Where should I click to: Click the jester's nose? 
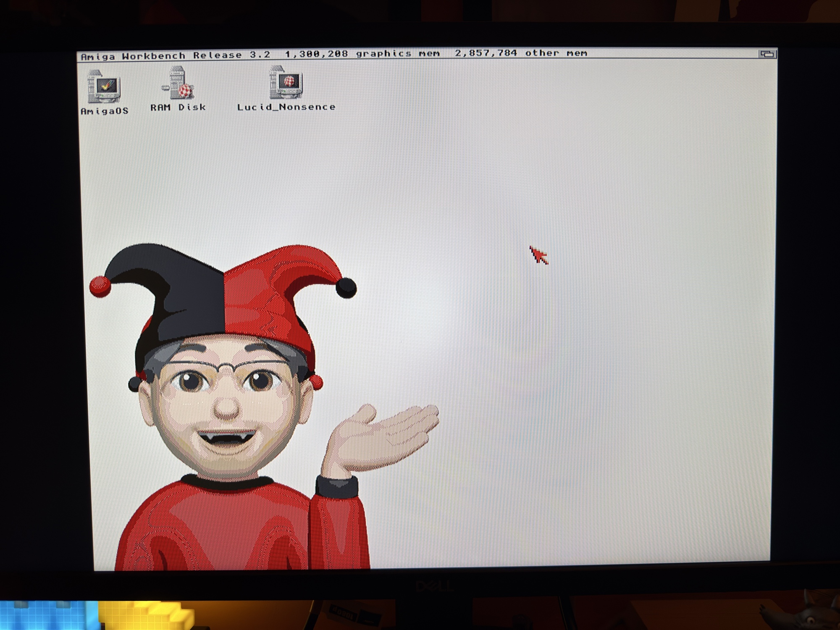tap(227, 407)
